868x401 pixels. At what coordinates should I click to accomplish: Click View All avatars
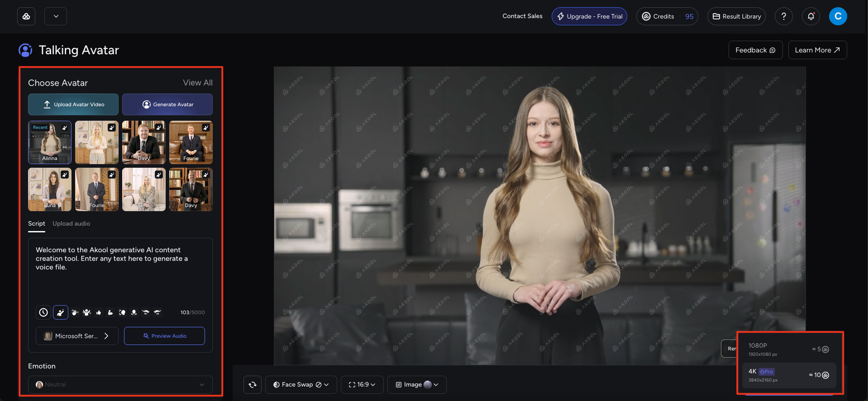click(x=198, y=83)
